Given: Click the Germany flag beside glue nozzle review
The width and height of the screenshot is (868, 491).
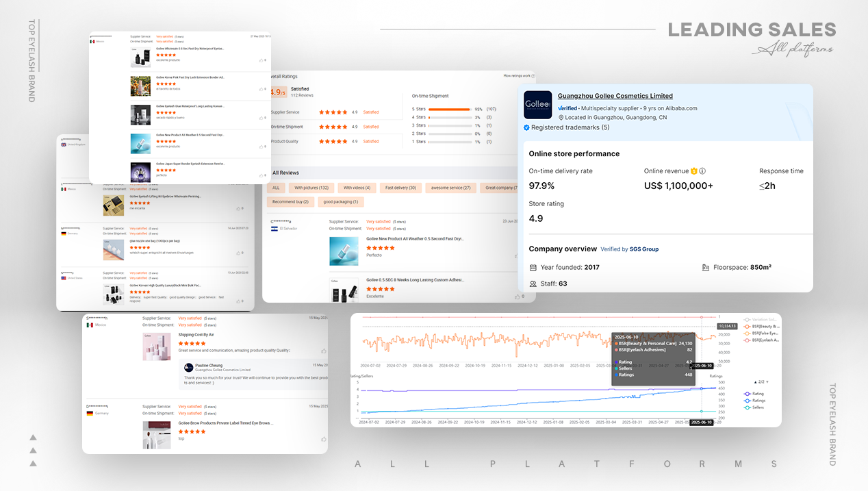Looking at the screenshot, I should coord(64,234).
